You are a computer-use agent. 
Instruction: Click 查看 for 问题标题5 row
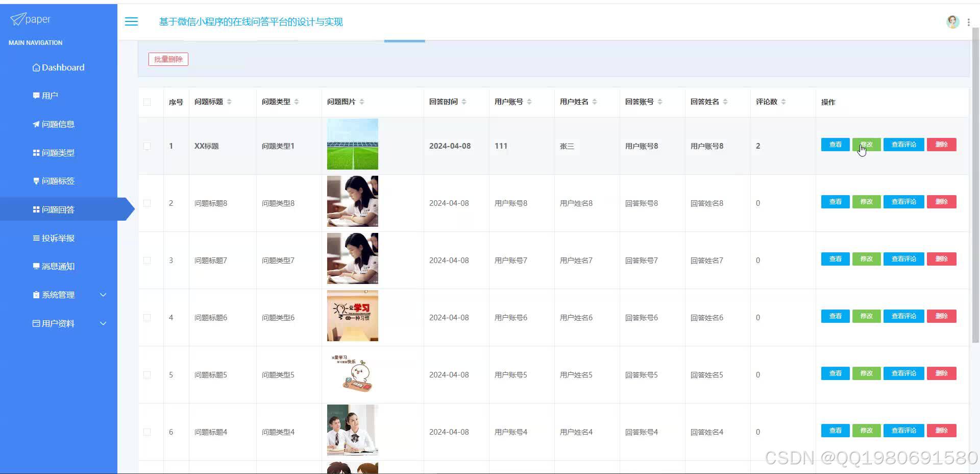835,373
